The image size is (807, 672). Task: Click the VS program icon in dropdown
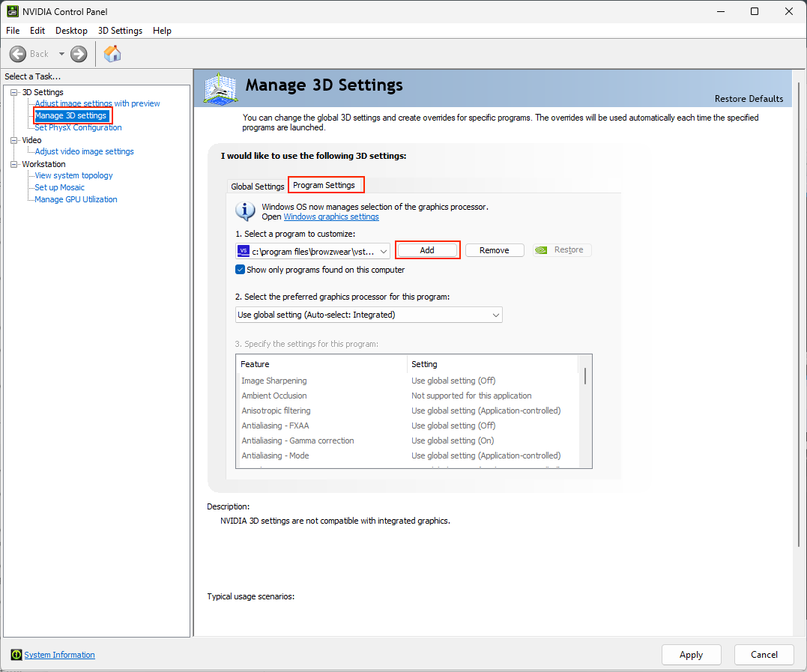coord(244,251)
